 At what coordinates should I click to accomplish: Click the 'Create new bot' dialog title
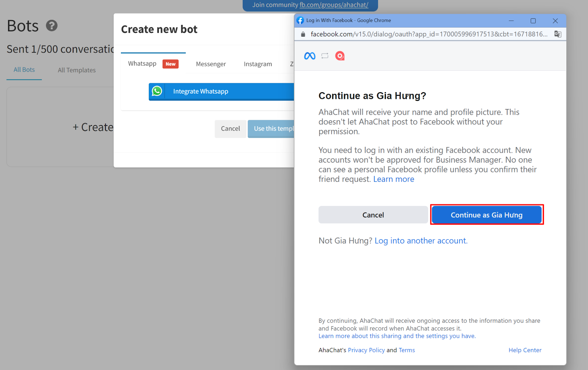tap(159, 29)
